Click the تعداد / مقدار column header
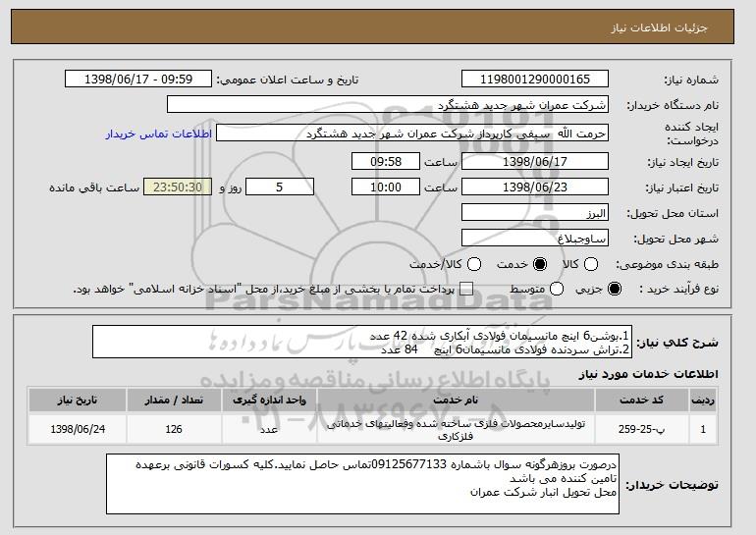Image resolution: width=756 pixels, height=535 pixels. (x=174, y=401)
